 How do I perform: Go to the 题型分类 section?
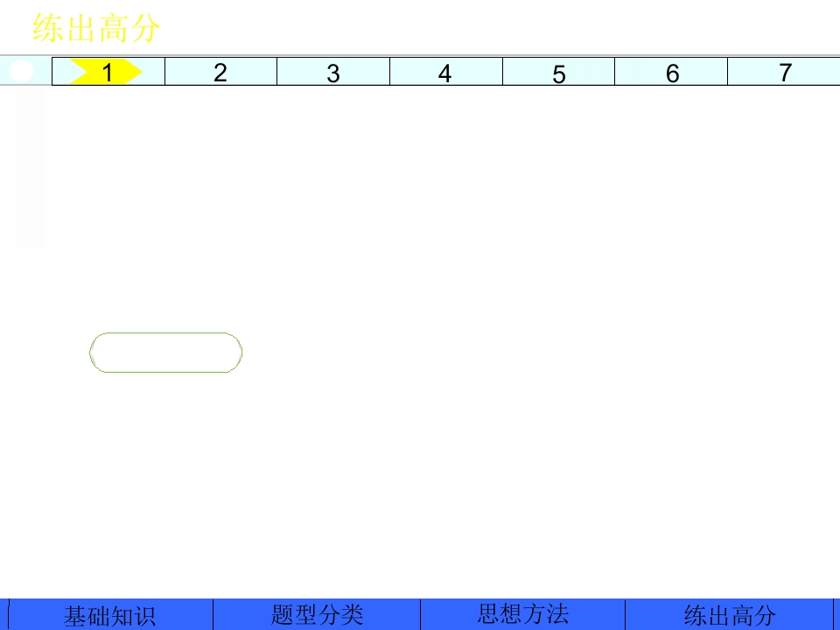pos(317,614)
